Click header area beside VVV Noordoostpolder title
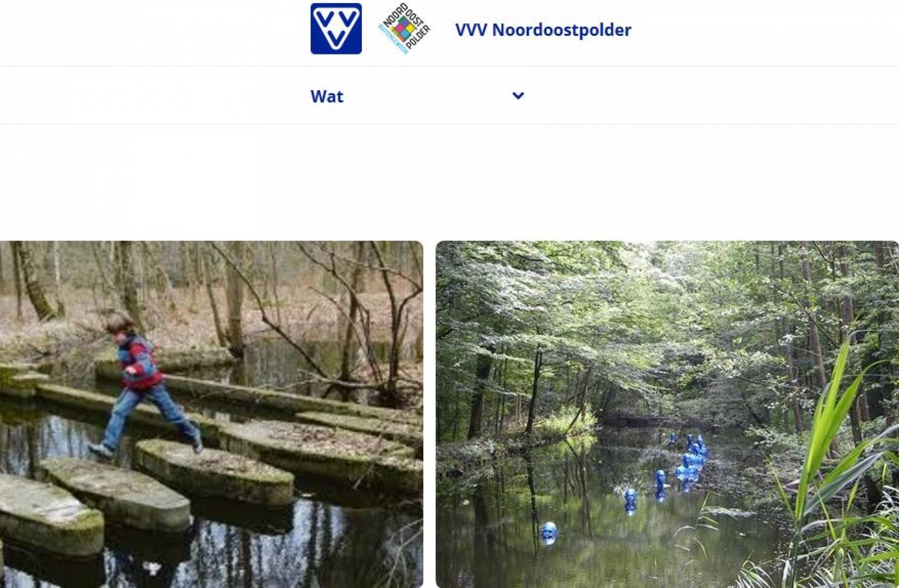This screenshot has height=588, width=899. tap(763, 30)
